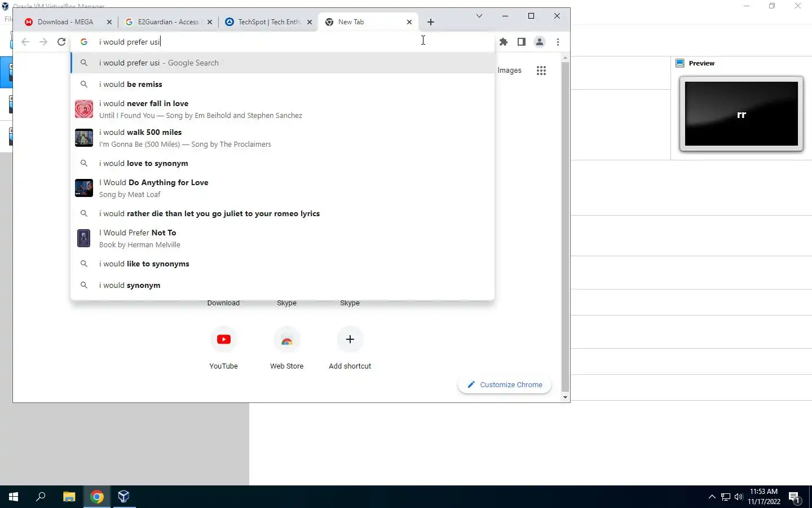Choose 'I Would Do Anything for Love' suggestion

[x=283, y=188]
